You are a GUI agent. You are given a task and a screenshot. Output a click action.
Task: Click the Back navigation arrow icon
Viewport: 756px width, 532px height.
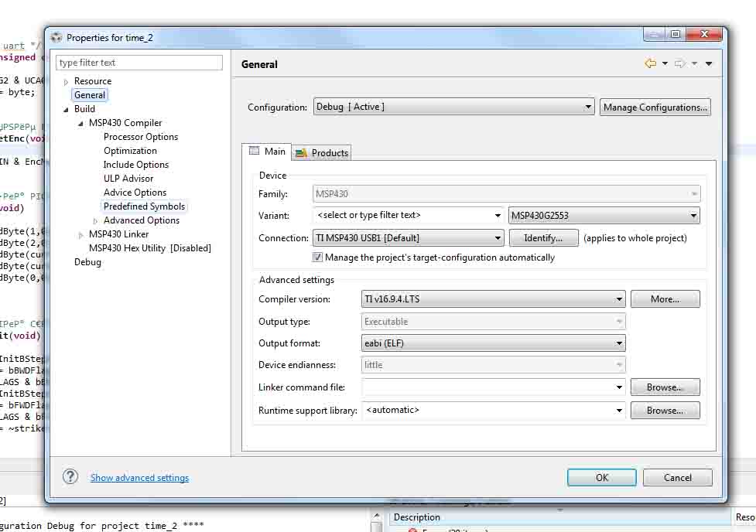pos(650,64)
